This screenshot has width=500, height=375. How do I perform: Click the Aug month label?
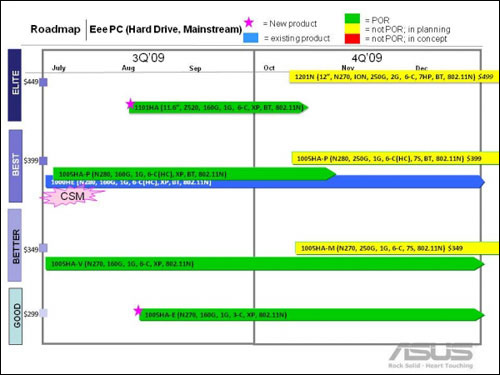coord(128,68)
